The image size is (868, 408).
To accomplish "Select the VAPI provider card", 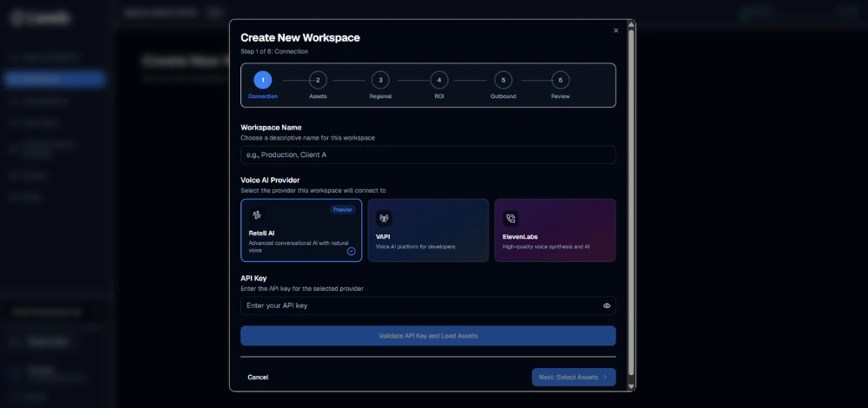I will coord(428,230).
